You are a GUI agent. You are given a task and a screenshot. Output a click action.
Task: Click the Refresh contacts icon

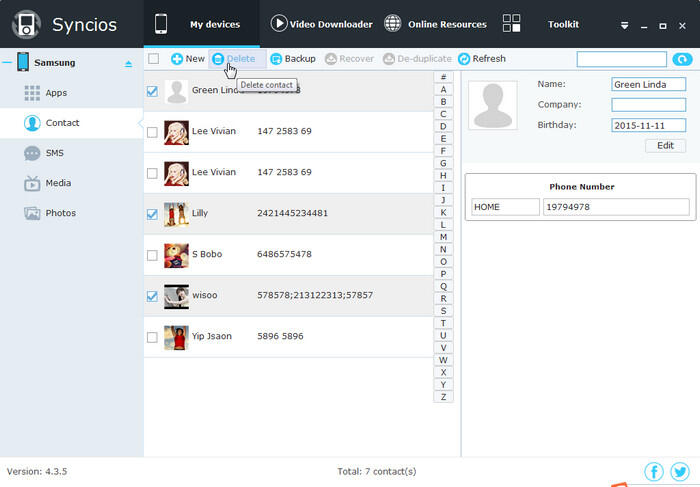point(464,59)
